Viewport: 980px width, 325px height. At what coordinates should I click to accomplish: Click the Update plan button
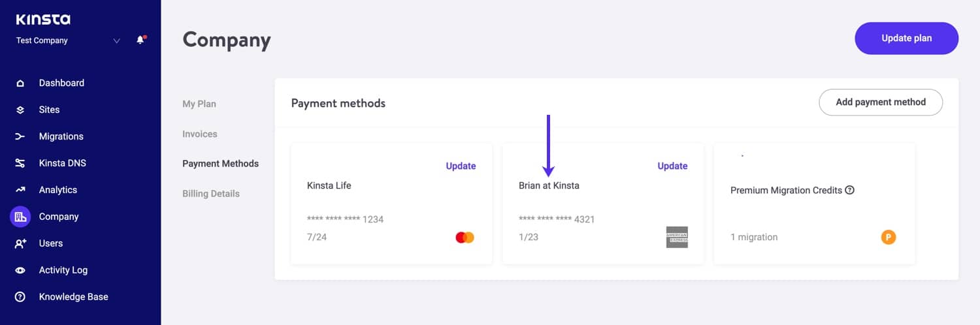(x=907, y=39)
